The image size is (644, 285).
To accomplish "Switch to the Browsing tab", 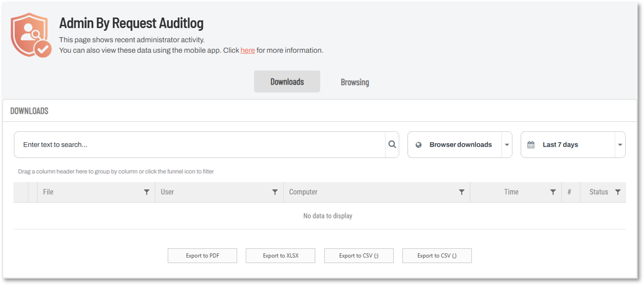I will [x=355, y=82].
